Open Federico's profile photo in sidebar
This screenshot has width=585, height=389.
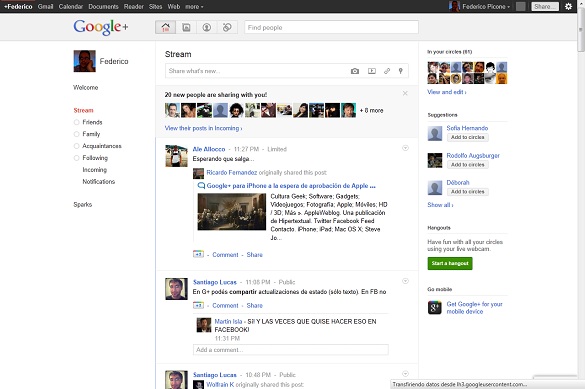[85, 61]
